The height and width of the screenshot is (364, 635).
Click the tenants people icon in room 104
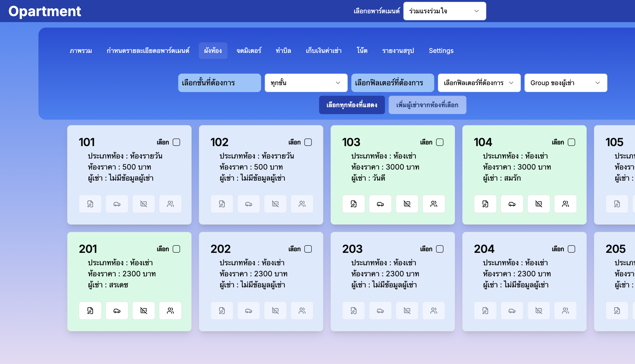click(x=565, y=204)
